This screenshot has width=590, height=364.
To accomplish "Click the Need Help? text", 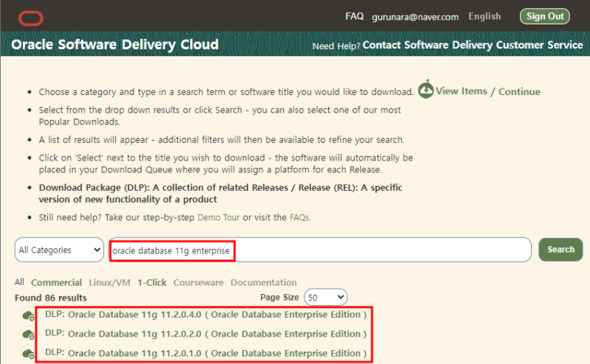I will (x=336, y=46).
